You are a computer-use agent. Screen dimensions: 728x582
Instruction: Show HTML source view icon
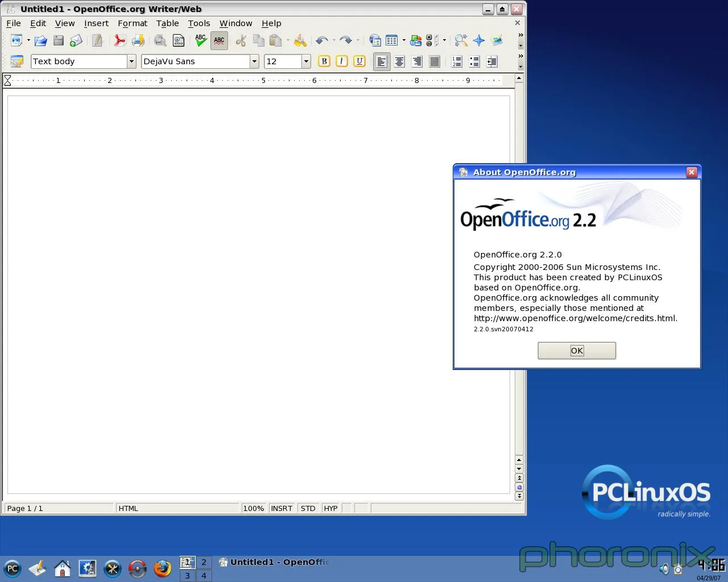pos(179,40)
